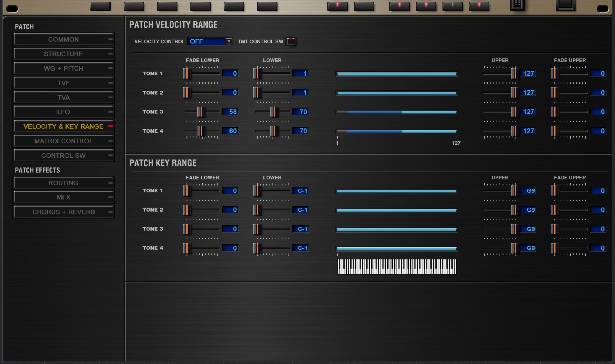Click Tone 4 velocity Lower slider handle
615x364 pixels.
(274, 131)
